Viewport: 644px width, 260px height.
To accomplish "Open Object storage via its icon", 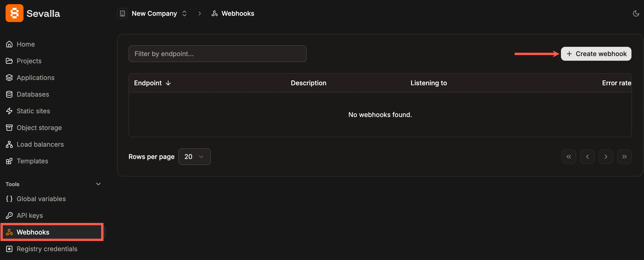I will click(9, 128).
